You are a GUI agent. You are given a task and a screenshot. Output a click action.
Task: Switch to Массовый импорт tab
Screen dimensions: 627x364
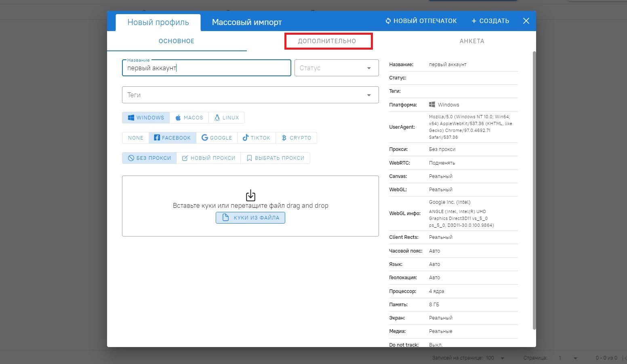tap(247, 22)
